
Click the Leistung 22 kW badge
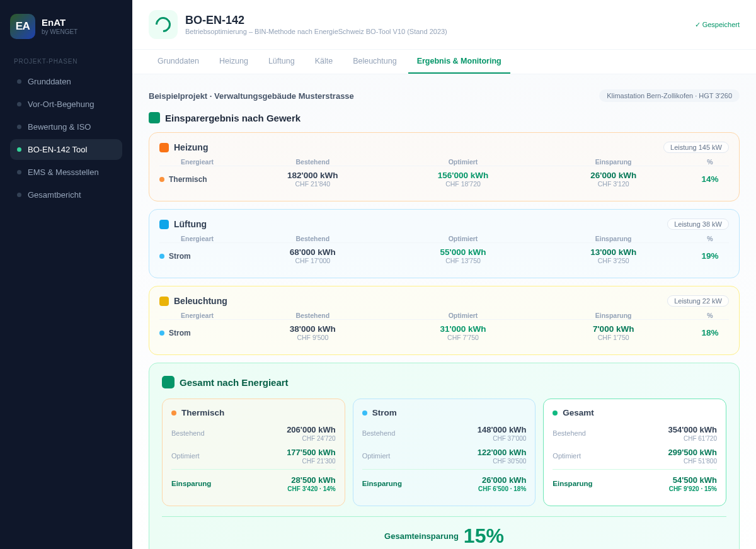tap(698, 301)
